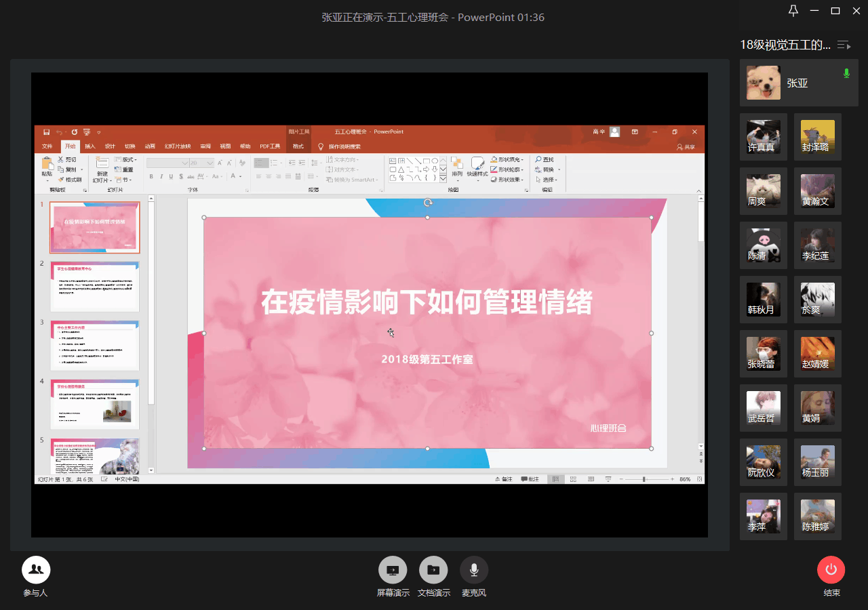Click the Find button in editing group

tap(544, 159)
